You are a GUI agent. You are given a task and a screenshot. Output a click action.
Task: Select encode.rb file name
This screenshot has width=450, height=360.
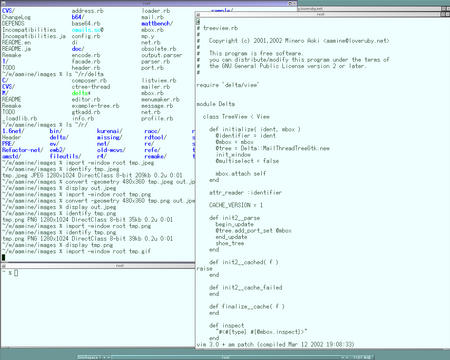click(x=86, y=55)
